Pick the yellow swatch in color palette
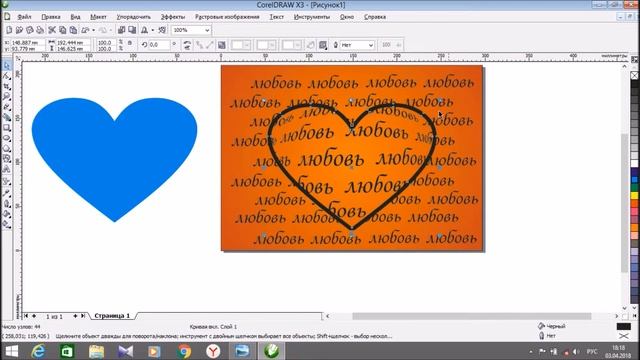Screen dimensions: 640x360 coord(635,196)
